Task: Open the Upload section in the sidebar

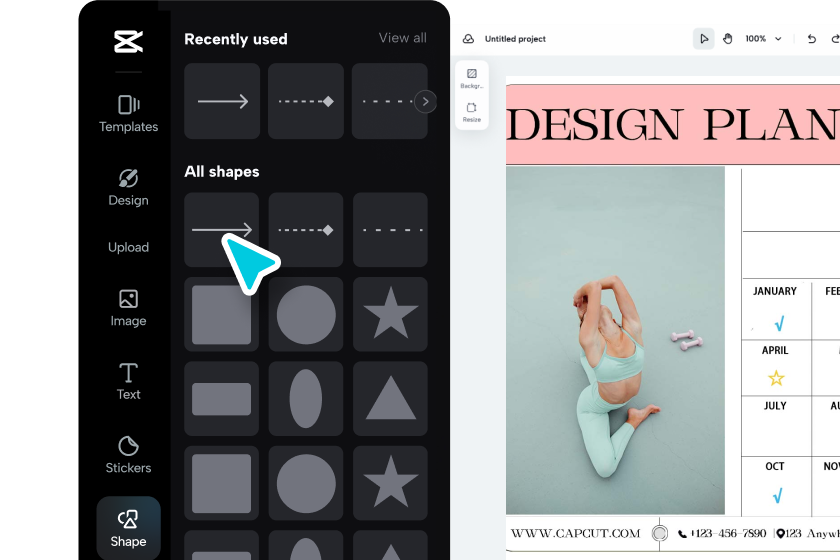Action: click(129, 247)
